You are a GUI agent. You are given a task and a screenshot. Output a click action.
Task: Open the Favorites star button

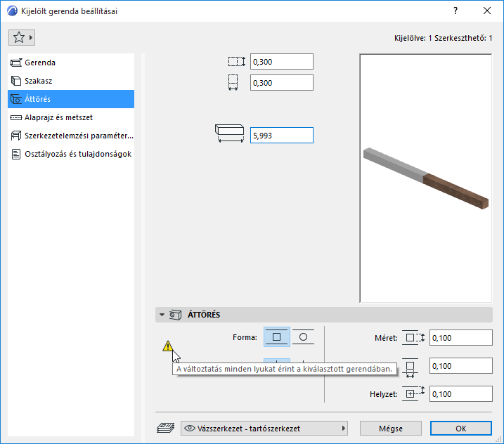point(22,38)
